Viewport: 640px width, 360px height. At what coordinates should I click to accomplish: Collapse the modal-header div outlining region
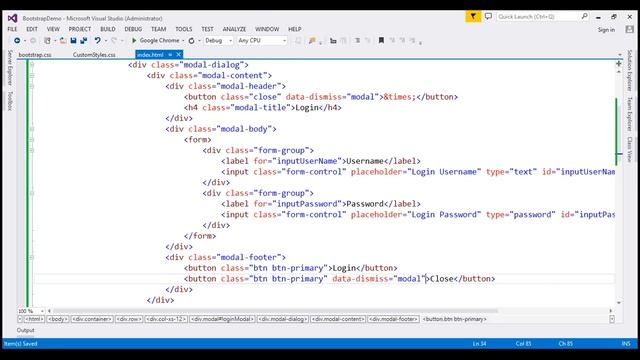click(32, 86)
